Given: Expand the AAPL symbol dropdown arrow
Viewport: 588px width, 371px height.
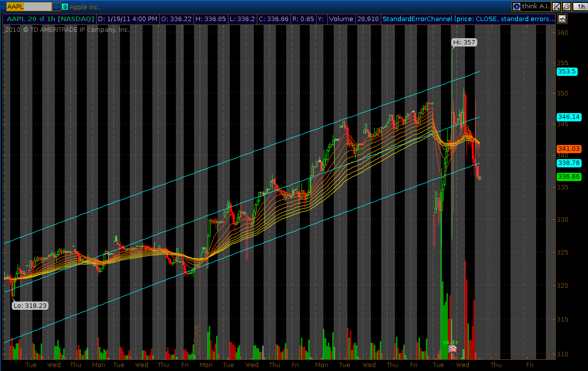Looking at the screenshot, I should 56,6.
